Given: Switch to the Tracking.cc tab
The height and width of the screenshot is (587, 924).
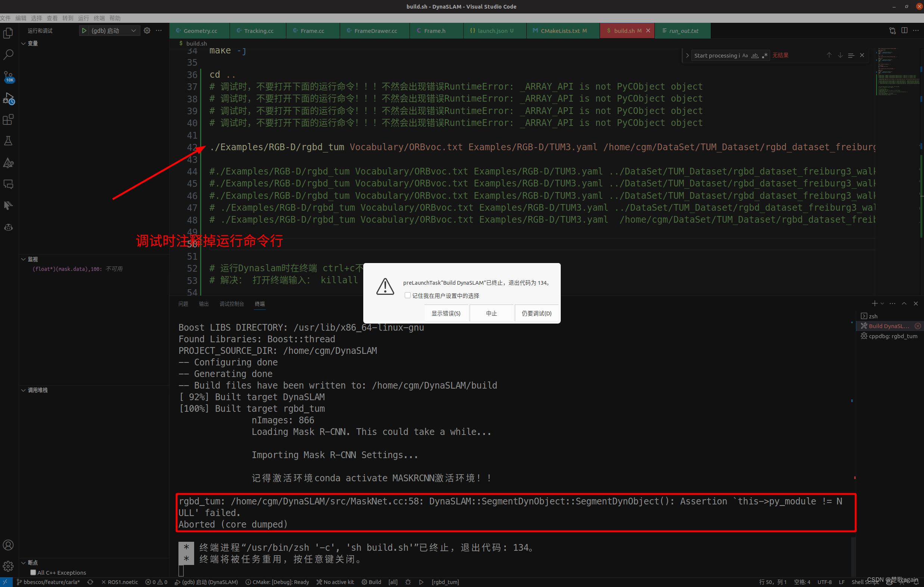Looking at the screenshot, I should [x=258, y=31].
